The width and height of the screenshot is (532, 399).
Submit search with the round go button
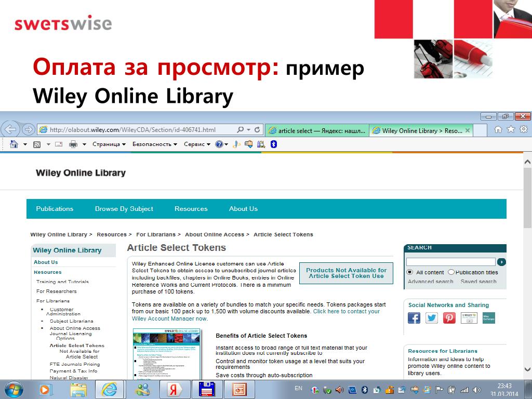[501, 262]
